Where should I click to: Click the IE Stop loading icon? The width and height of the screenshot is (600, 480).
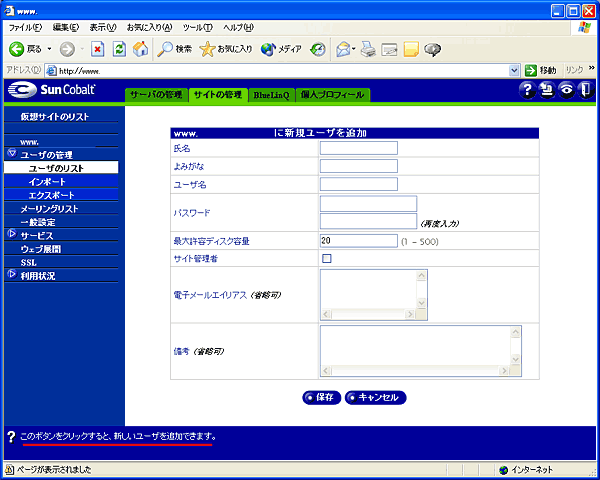point(98,48)
